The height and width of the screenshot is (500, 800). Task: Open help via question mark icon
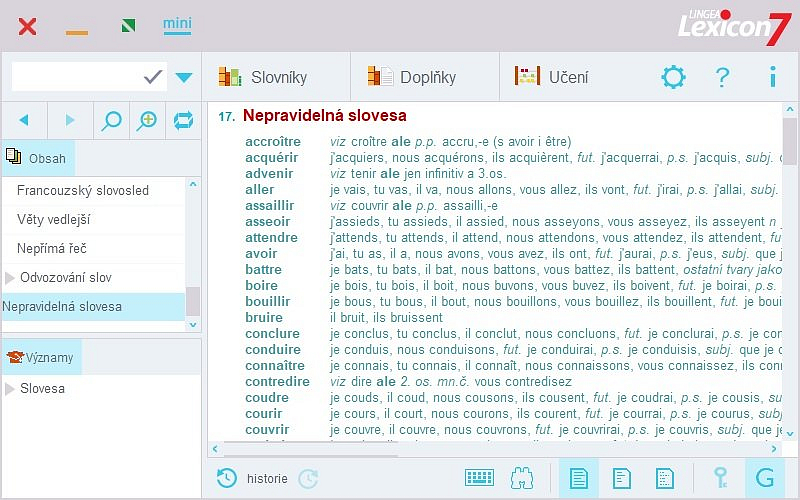click(723, 77)
